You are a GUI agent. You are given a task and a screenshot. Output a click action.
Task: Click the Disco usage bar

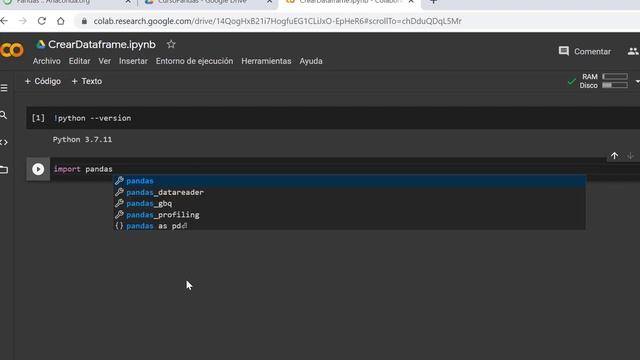[615, 85]
